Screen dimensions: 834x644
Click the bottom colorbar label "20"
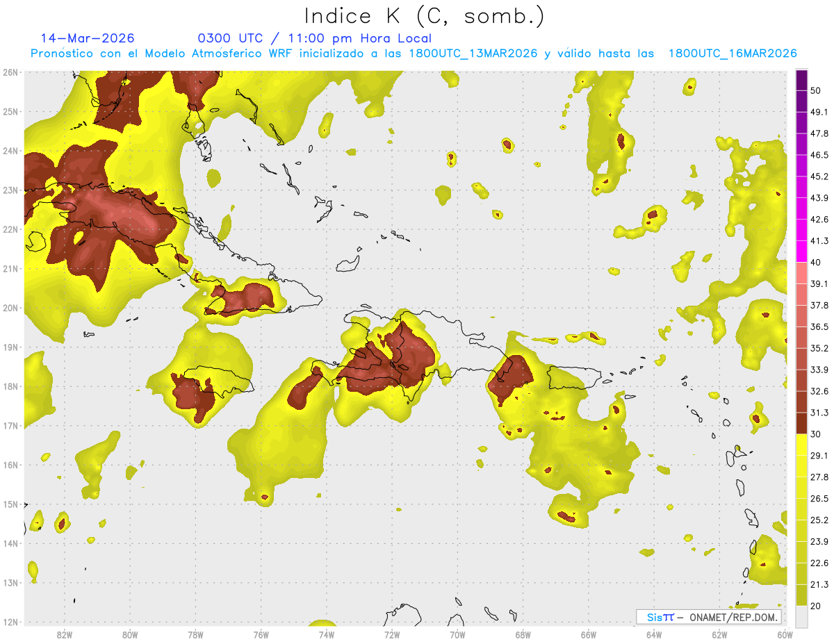(x=816, y=606)
